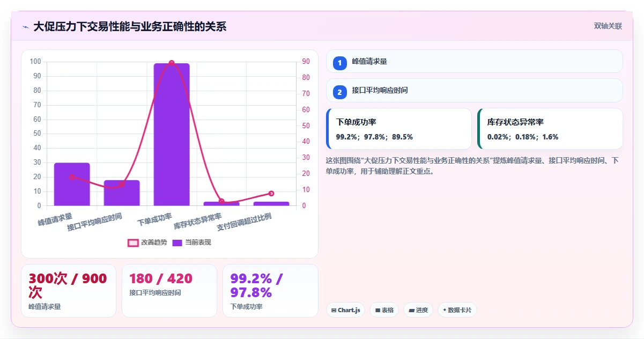The height and width of the screenshot is (339, 644).
Task: Click the title 大促压力下交易性能与业务正确性的关系
Action: coord(130,26)
